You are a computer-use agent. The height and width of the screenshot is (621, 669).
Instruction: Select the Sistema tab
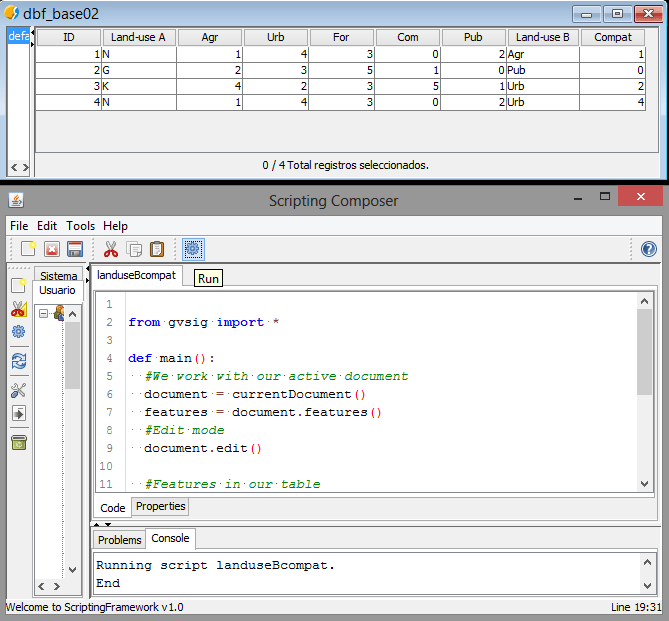pyautogui.click(x=58, y=276)
